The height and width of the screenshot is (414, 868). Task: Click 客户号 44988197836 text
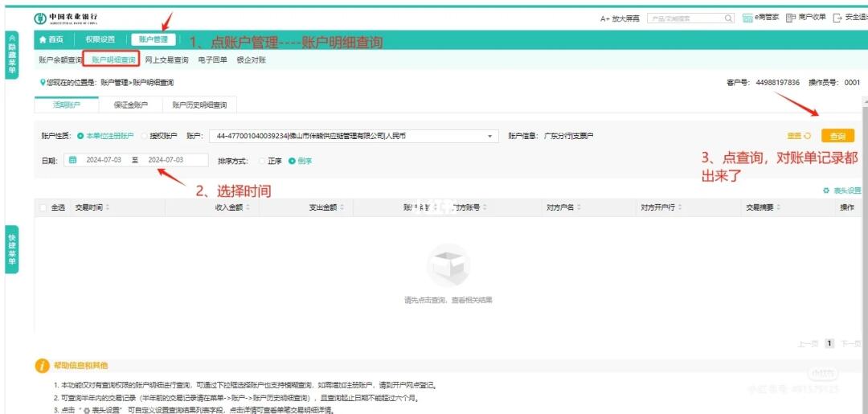coord(763,83)
